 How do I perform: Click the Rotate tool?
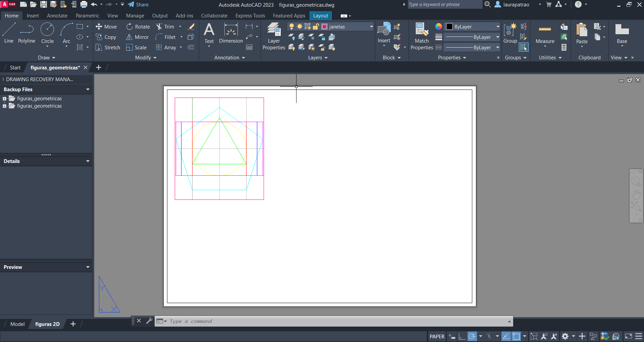(x=138, y=27)
